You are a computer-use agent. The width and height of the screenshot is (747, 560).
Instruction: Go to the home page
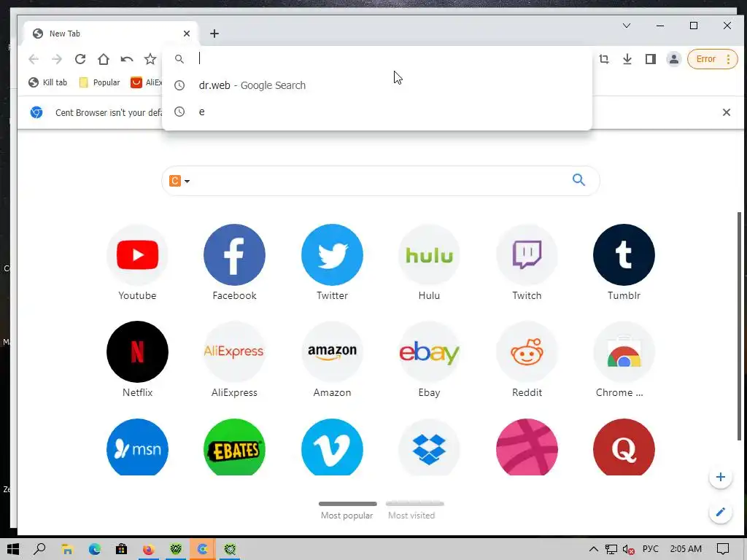click(x=104, y=59)
